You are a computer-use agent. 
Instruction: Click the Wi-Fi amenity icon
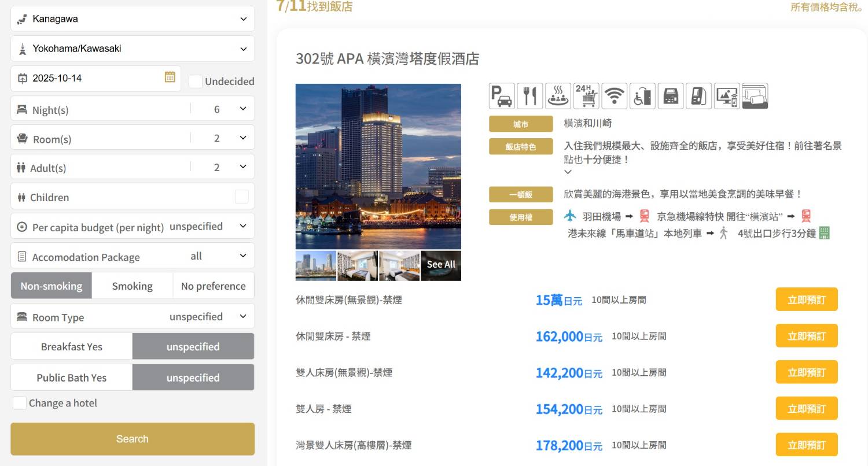(x=614, y=96)
